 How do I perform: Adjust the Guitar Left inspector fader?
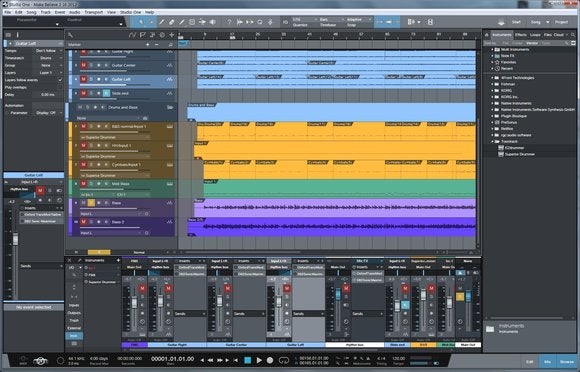coord(15,240)
